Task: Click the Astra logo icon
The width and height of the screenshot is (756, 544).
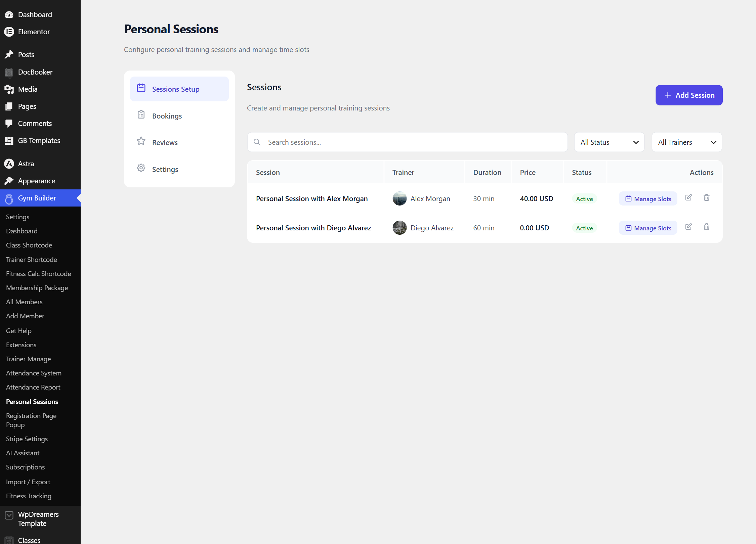Action: pos(9,164)
